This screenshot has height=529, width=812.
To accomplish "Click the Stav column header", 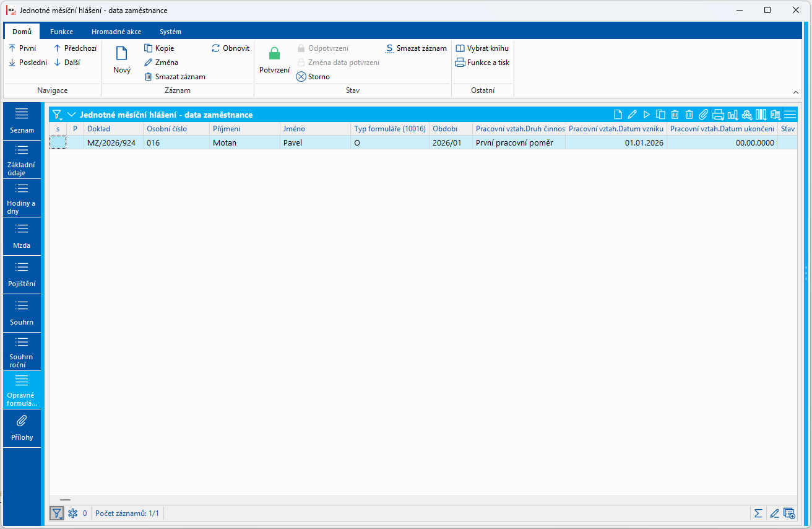I will [787, 129].
